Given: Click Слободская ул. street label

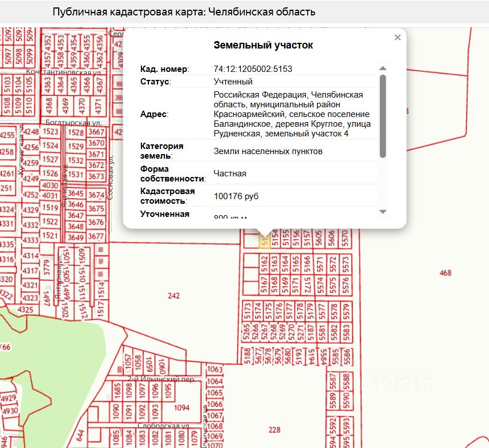Looking at the screenshot, I should pyautogui.click(x=163, y=426).
